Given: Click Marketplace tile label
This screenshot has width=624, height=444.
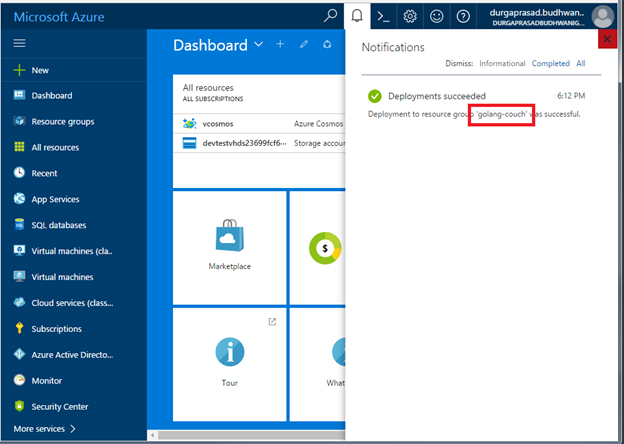Looking at the screenshot, I should coord(230,266).
